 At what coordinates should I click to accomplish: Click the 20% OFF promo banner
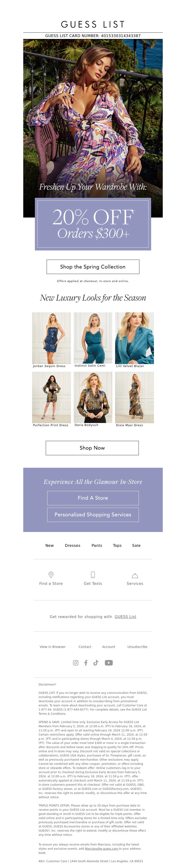(x=93, y=224)
